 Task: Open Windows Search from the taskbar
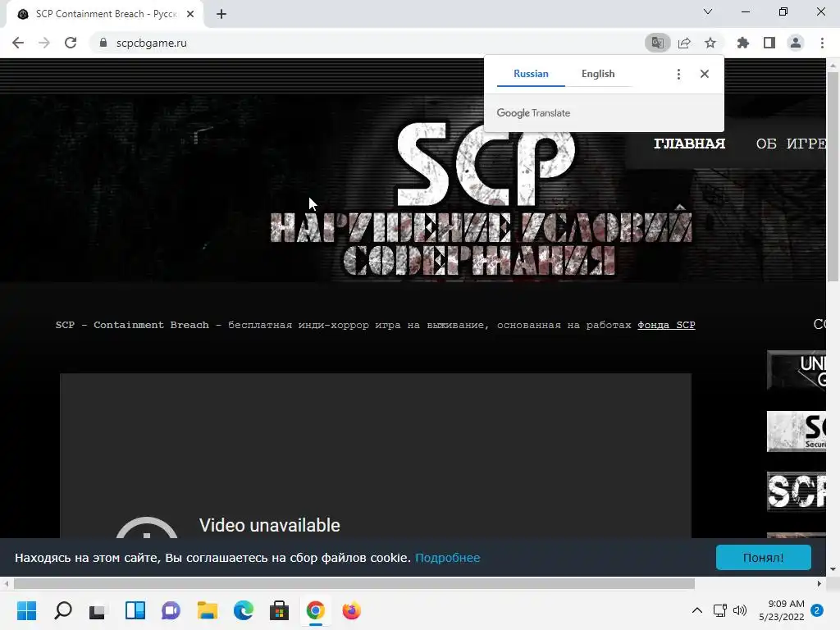coord(62,610)
